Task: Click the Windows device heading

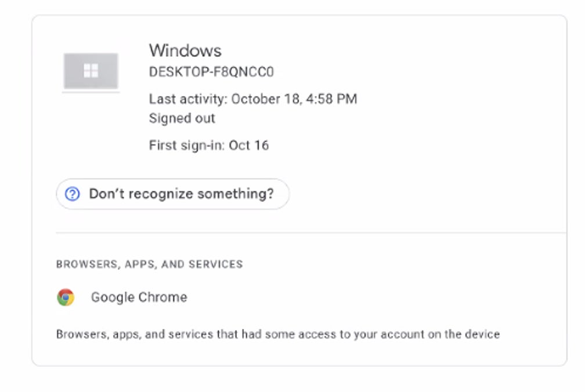Action: (x=186, y=50)
